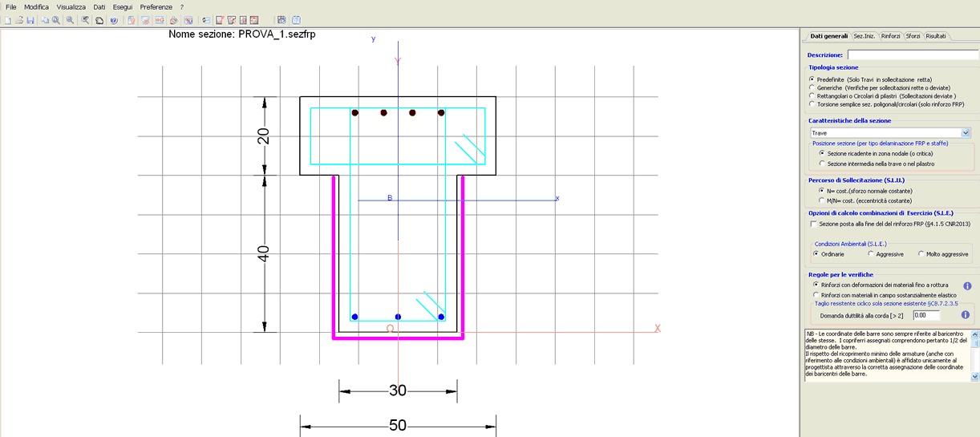Click the toolbar icon right after the help icon

click(131, 20)
